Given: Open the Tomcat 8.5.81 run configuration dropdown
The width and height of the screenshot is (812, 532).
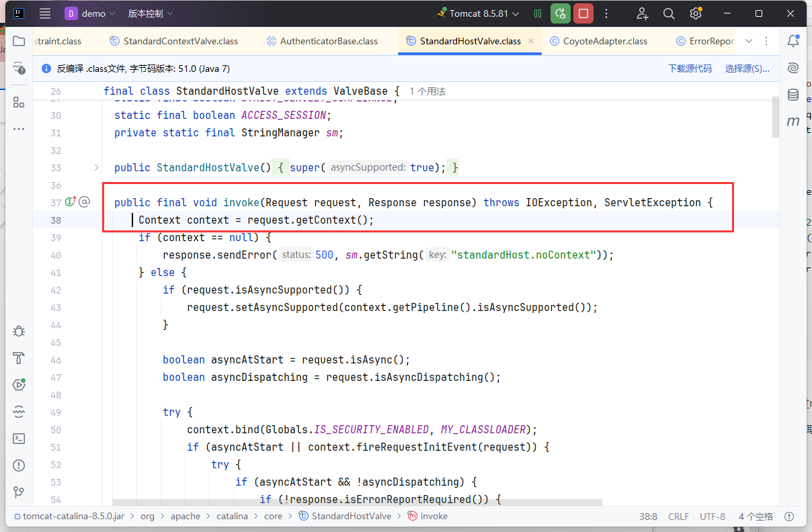Looking at the screenshot, I should [x=479, y=13].
